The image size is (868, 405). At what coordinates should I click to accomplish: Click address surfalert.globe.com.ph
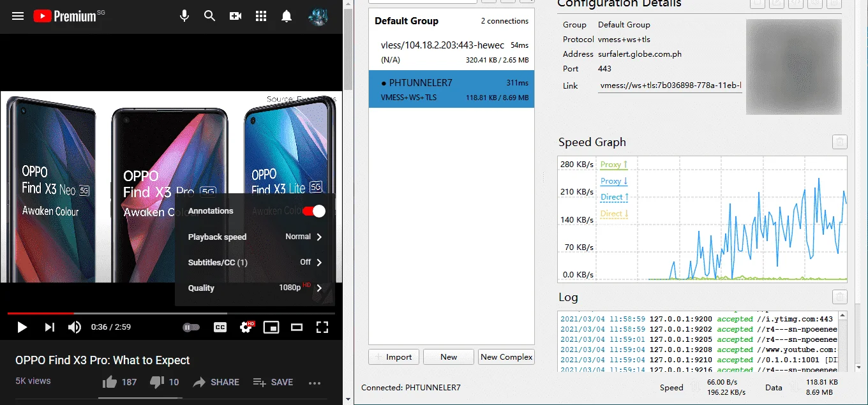(x=640, y=54)
